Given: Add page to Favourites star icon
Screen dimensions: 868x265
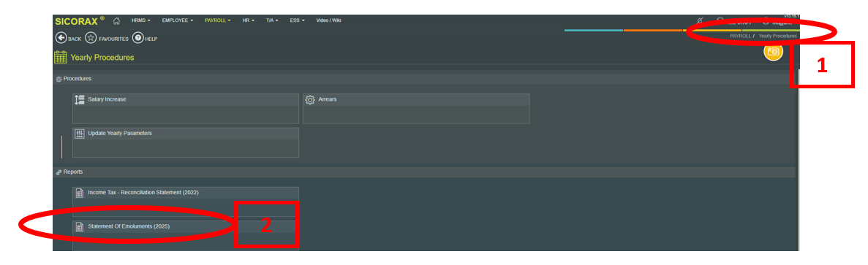Looking at the screenshot, I should [91, 38].
